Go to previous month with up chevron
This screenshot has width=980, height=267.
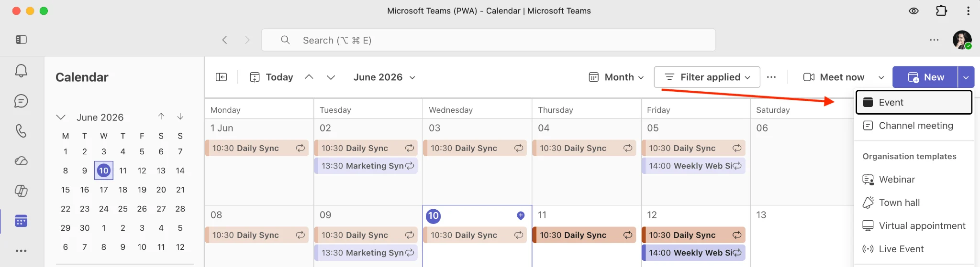309,77
